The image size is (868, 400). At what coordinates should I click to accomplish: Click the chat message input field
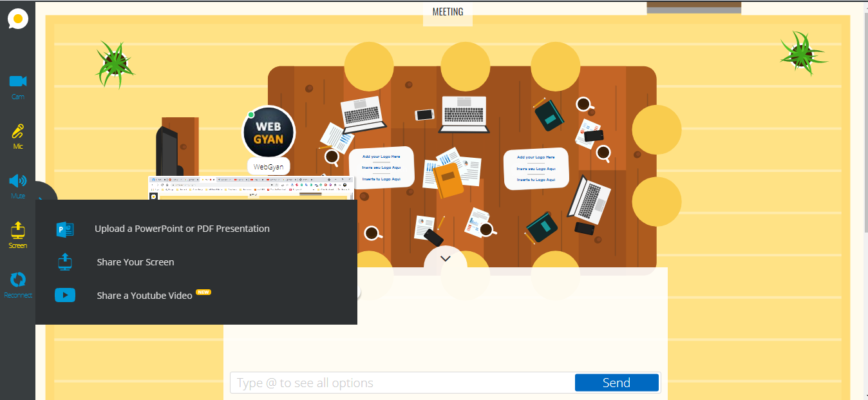tap(402, 383)
